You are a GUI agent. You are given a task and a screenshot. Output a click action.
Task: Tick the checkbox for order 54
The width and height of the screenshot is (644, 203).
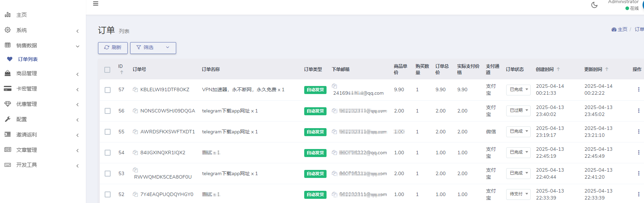(107, 153)
